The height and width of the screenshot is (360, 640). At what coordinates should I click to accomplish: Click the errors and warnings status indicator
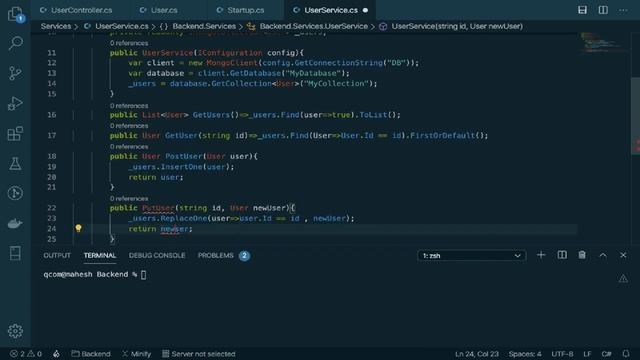[26, 353]
